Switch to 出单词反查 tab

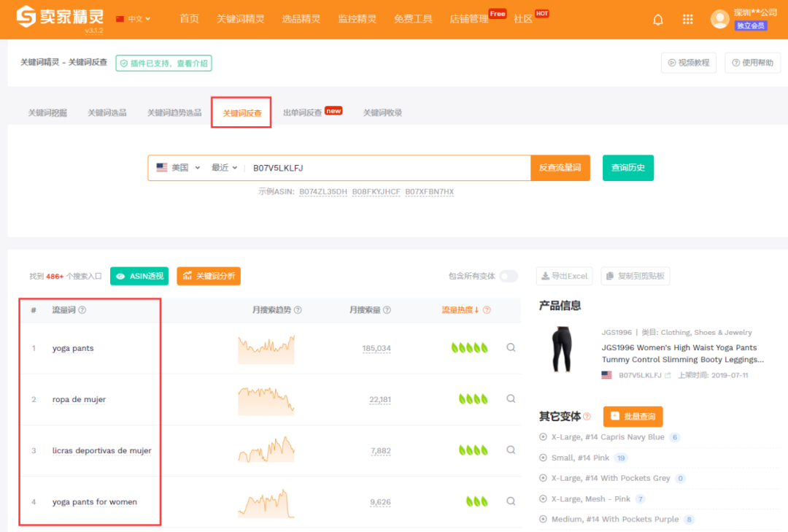pyautogui.click(x=303, y=112)
